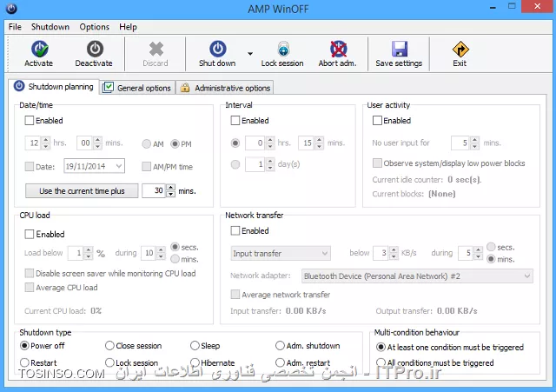Click the Lock session toolbar icon
The height and width of the screenshot is (392, 556).
(283, 49)
